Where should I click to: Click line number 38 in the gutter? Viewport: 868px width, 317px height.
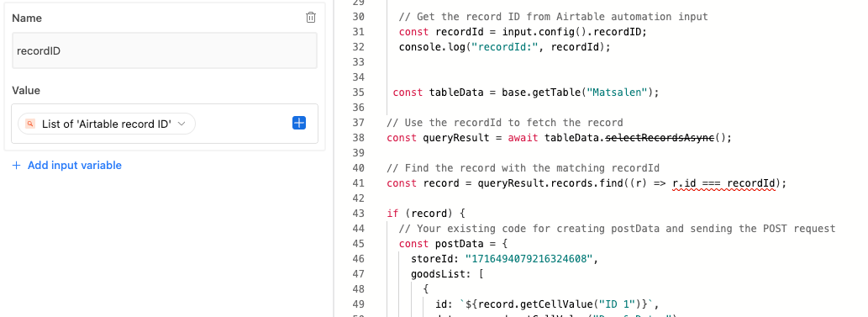[x=358, y=137]
